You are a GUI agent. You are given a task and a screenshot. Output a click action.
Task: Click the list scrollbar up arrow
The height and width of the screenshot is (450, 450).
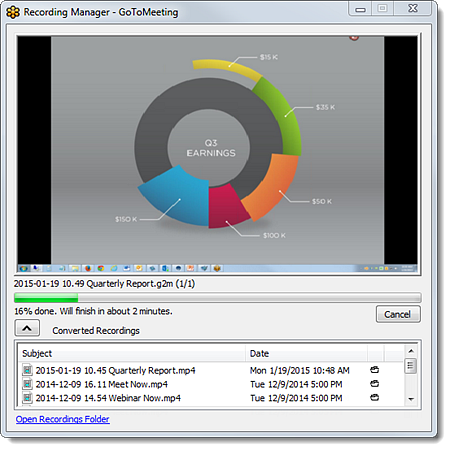click(411, 351)
